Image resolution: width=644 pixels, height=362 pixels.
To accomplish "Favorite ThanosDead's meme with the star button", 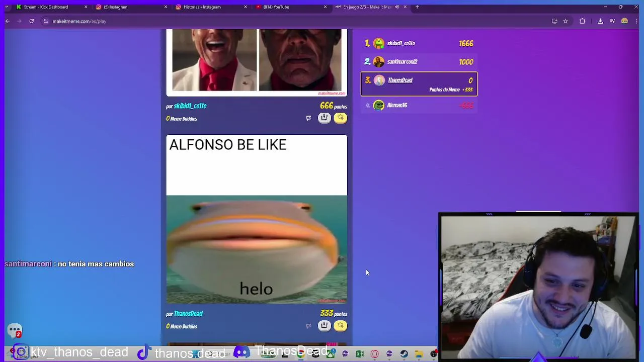I will (x=341, y=325).
